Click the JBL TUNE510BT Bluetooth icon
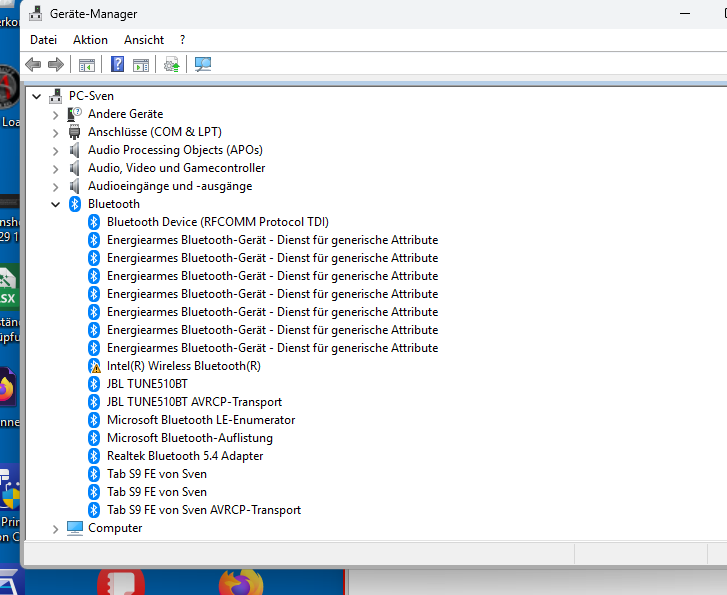 click(x=94, y=384)
